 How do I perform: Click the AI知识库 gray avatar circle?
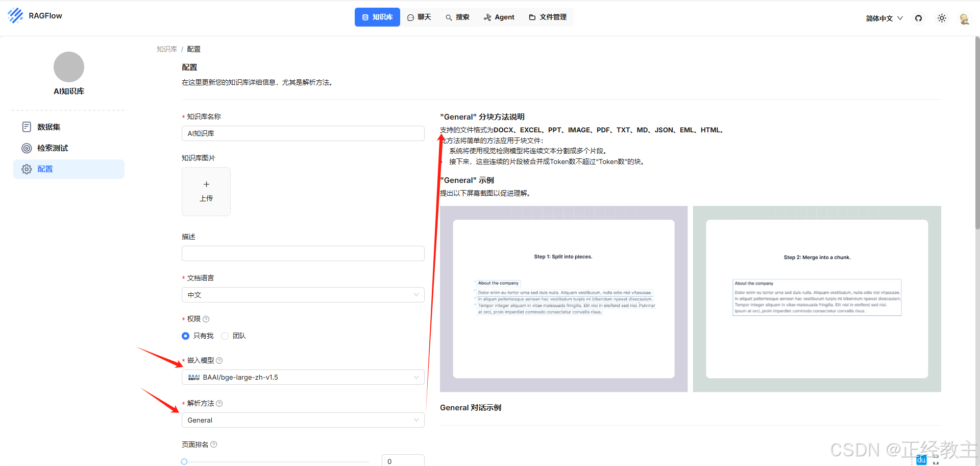coord(69,67)
